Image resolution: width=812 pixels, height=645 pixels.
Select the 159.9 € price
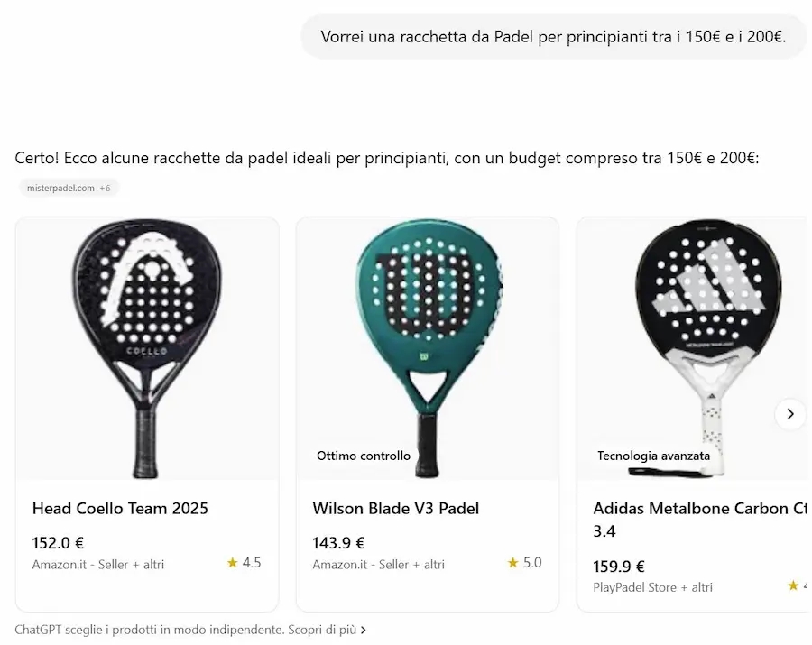(619, 567)
